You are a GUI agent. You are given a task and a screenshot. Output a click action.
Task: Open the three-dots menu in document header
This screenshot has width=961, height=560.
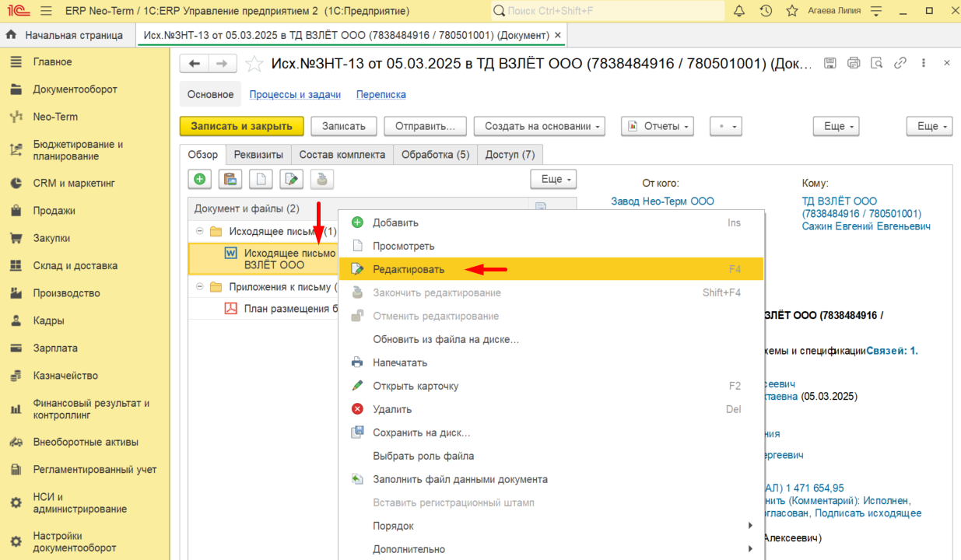pos(924,63)
